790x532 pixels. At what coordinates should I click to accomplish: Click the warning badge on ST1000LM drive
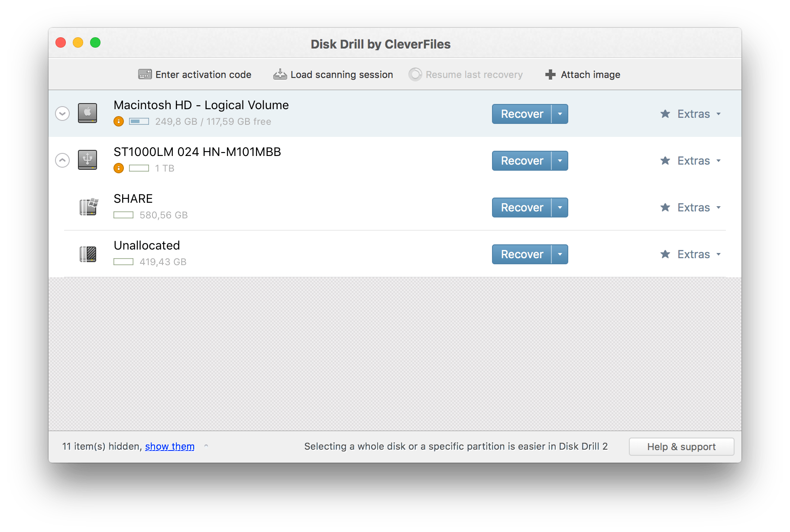[118, 168]
